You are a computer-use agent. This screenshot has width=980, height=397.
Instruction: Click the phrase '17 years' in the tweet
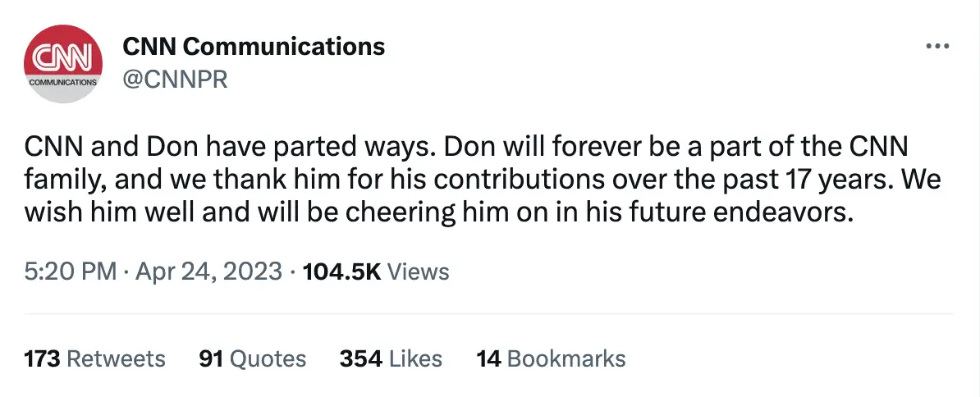coord(846,179)
